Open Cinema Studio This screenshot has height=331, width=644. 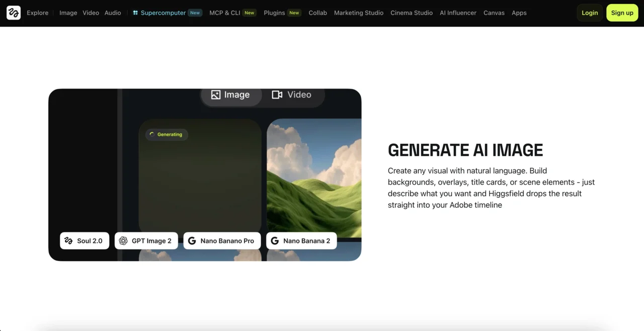[x=412, y=13]
